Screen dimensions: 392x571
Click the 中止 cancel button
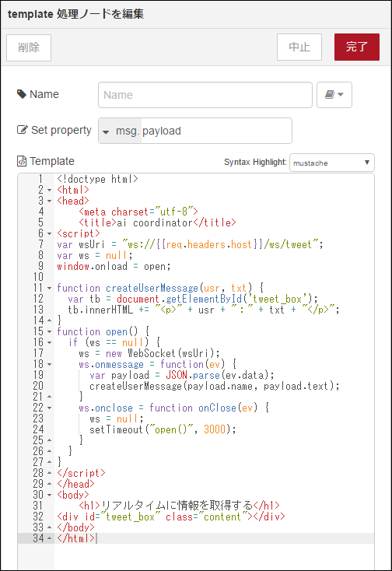(299, 47)
